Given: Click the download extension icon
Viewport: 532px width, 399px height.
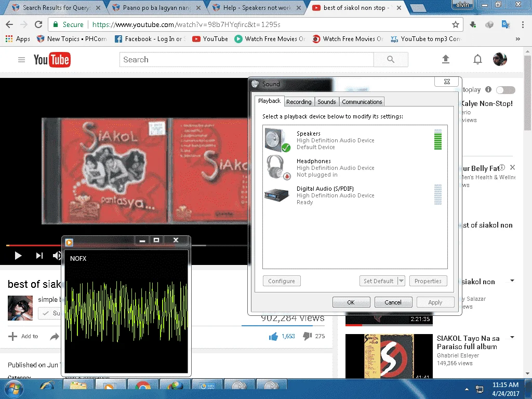Looking at the screenshot, I should (x=473, y=24).
